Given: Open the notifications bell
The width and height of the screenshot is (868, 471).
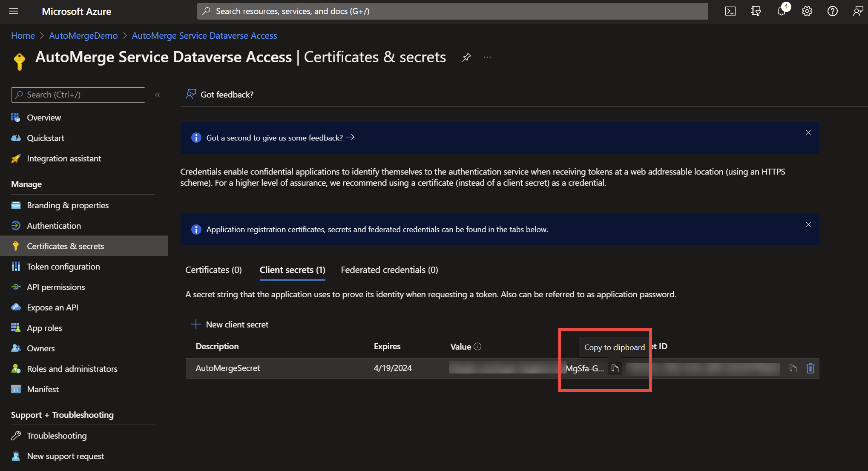Looking at the screenshot, I should click(x=782, y=11).
